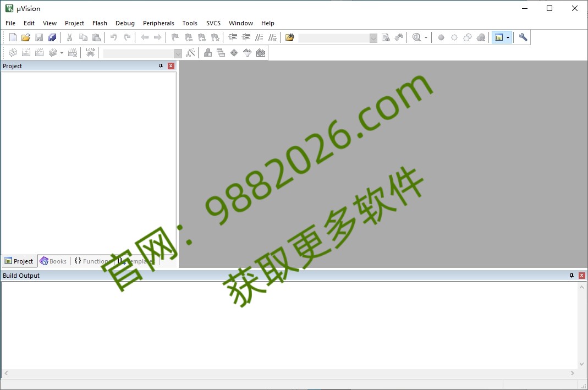
Task: Click the LOAD download to flash icon
Action: click(x=90, y=53)
